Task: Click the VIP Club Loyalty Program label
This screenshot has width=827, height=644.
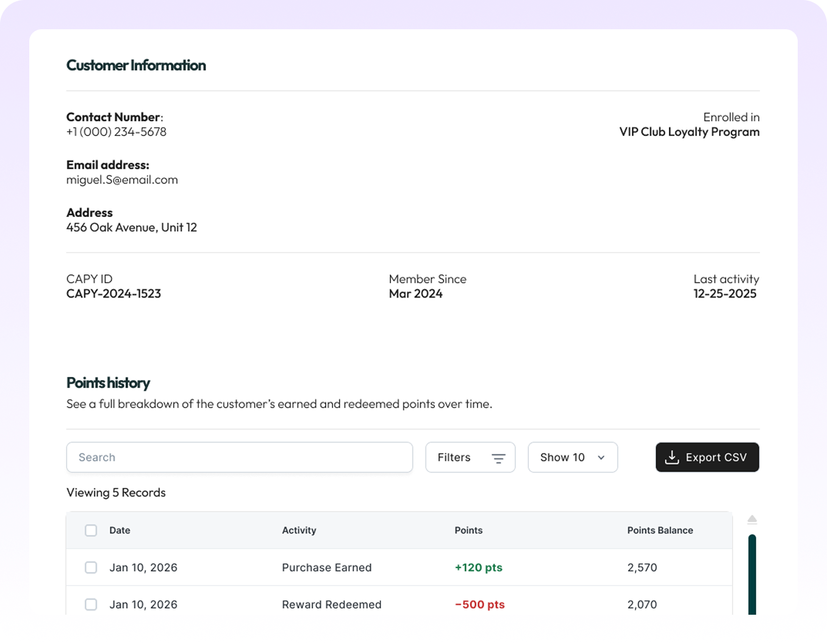Action: point(689,132)
